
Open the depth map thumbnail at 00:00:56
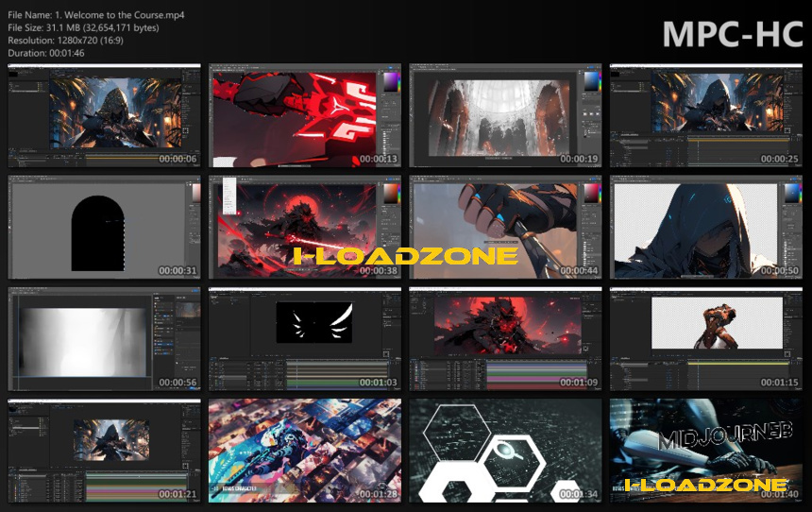104,339
